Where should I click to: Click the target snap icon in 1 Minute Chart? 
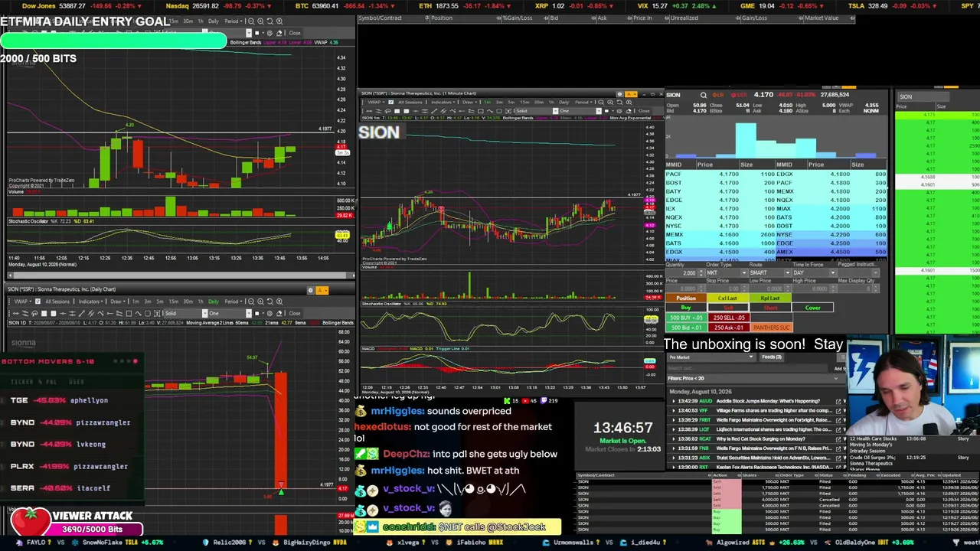tap(619, 111)
